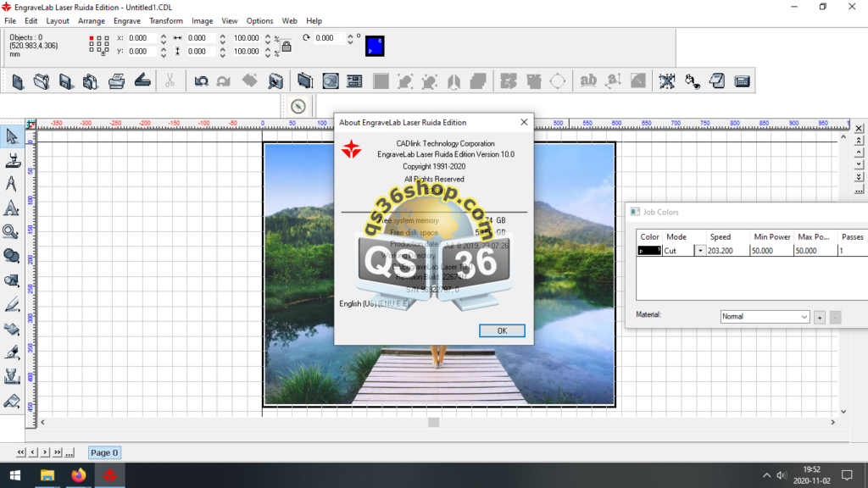Click the next page arrow button
868x488 pixels.
point(45,452)
